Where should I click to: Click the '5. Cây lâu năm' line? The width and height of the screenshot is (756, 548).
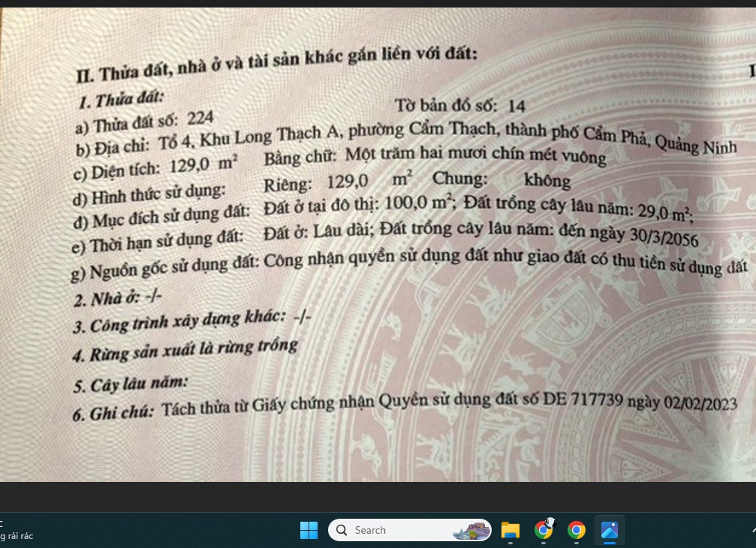point(130,385)
